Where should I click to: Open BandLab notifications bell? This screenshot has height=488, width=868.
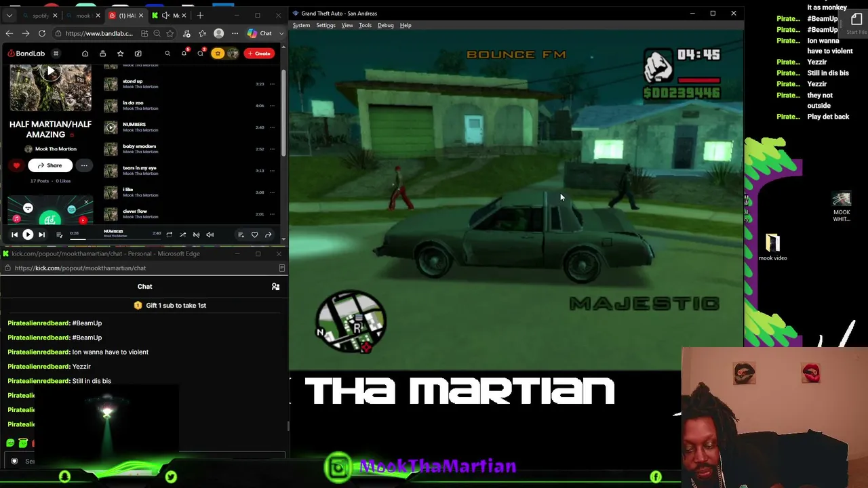tap(184, 54)
